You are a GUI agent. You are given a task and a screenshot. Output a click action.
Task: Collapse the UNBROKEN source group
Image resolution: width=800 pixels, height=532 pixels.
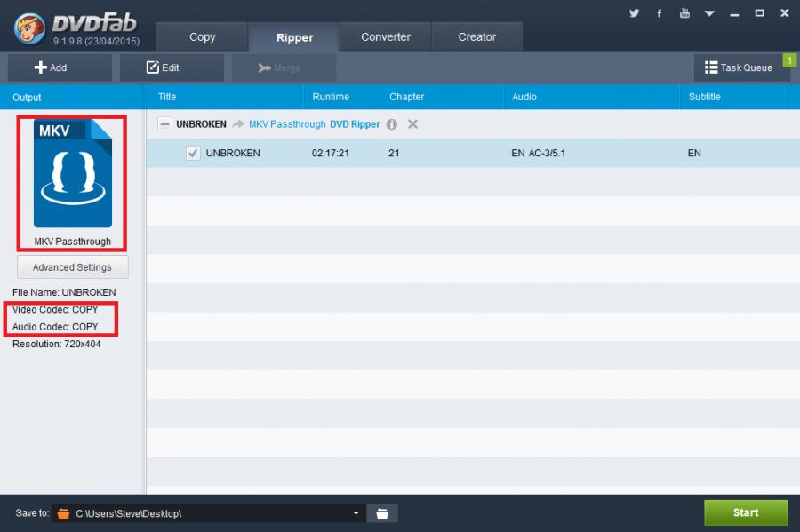[164, 124]
